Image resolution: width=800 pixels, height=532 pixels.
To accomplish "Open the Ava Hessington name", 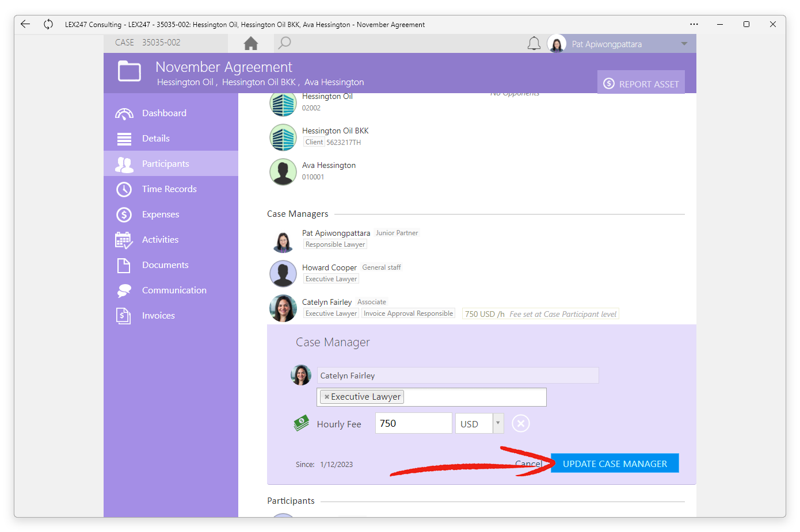I will [329, 165].
